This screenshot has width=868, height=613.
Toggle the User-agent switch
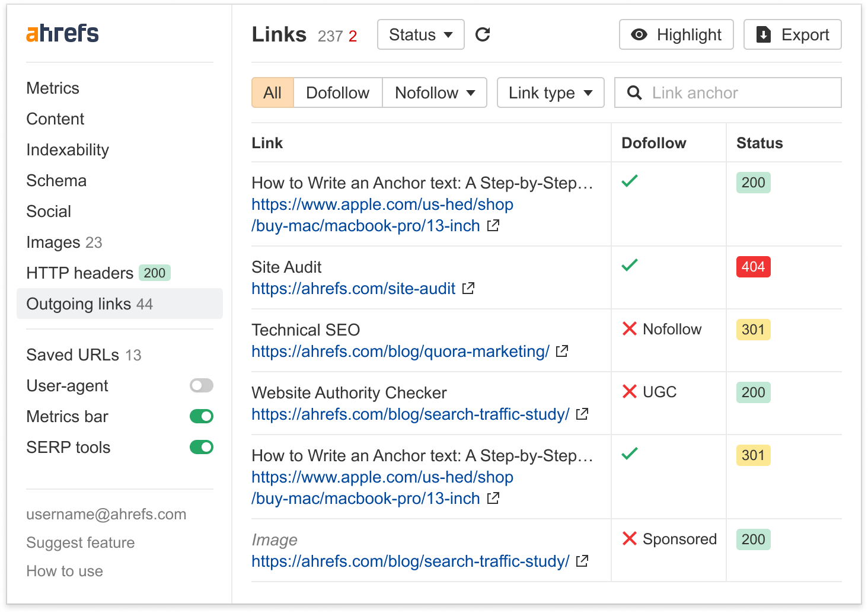click(x=202, y=385)
